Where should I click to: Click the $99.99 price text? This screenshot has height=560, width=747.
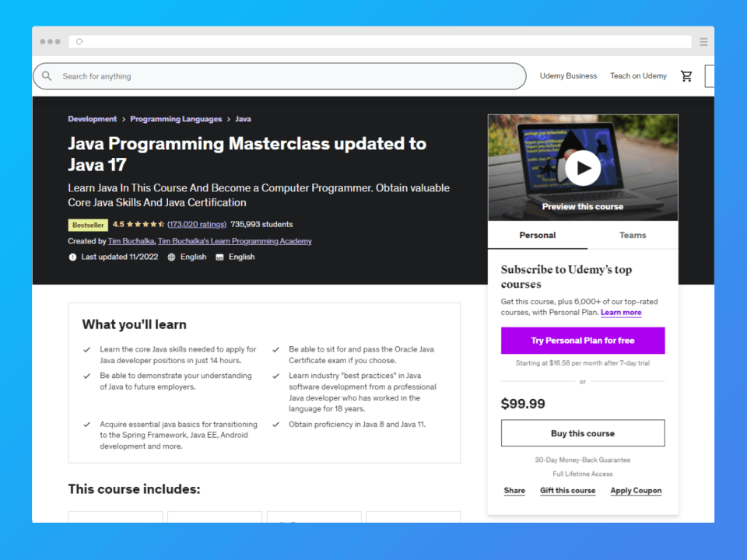(523, 404)
